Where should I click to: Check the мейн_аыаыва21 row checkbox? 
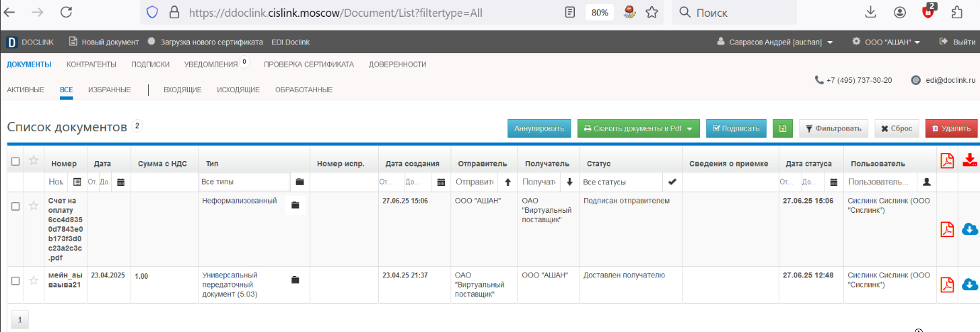pyautogui.click(x=15, y=281)
